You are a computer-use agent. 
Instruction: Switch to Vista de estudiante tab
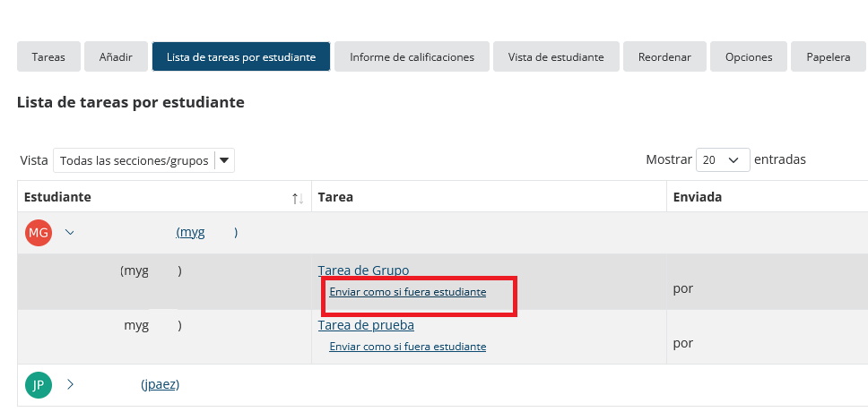click(x=556, y=56)
